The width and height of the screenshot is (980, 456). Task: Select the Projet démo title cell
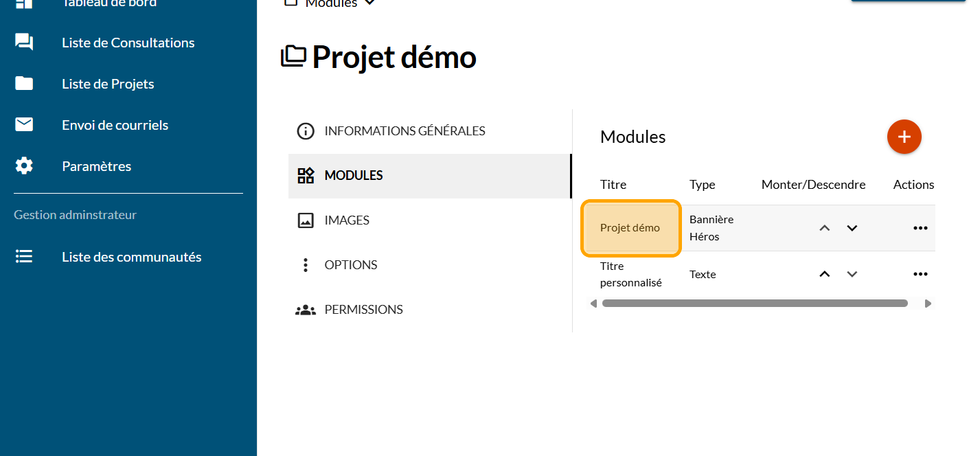pos(630,228)
